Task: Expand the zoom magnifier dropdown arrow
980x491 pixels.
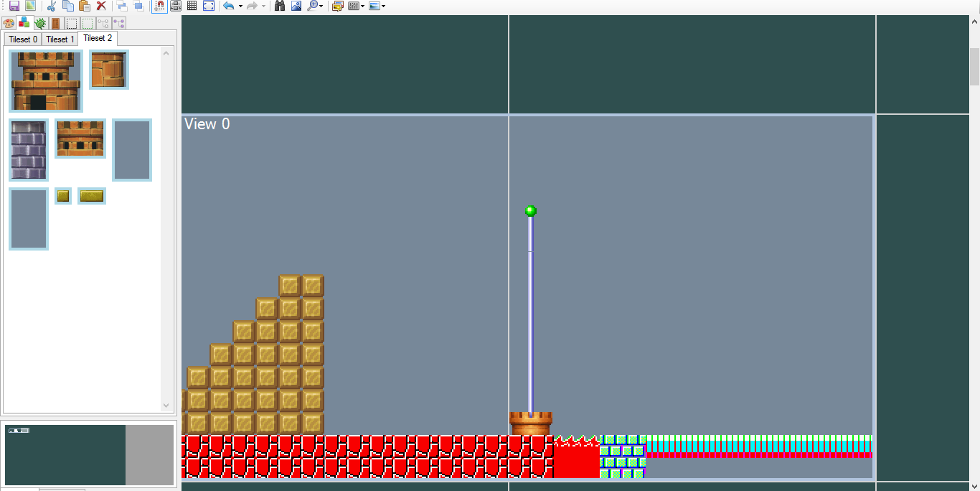Action: click(x=321, y=6)
